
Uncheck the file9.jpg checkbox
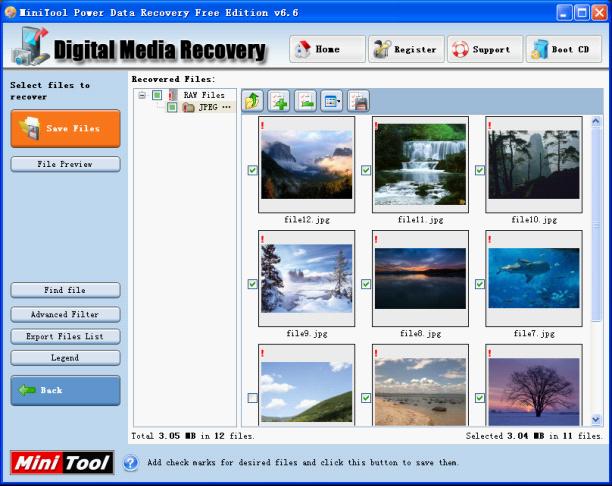click(x=253, y=284)
